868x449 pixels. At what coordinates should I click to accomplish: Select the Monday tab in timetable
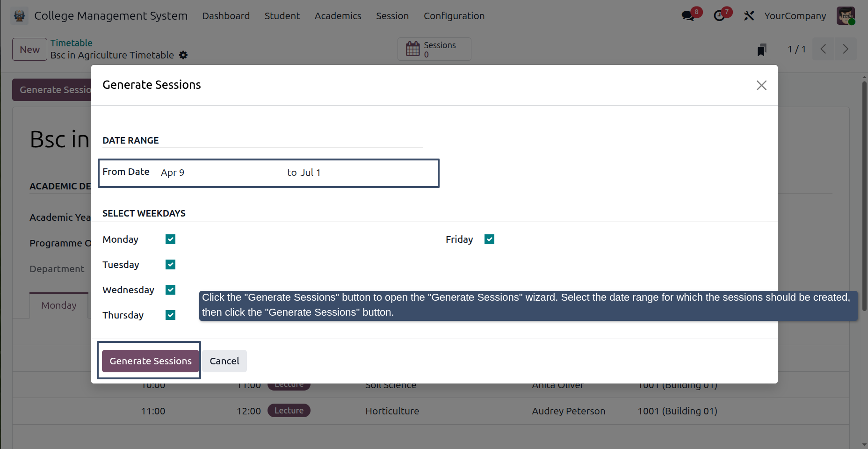[59, 305]
